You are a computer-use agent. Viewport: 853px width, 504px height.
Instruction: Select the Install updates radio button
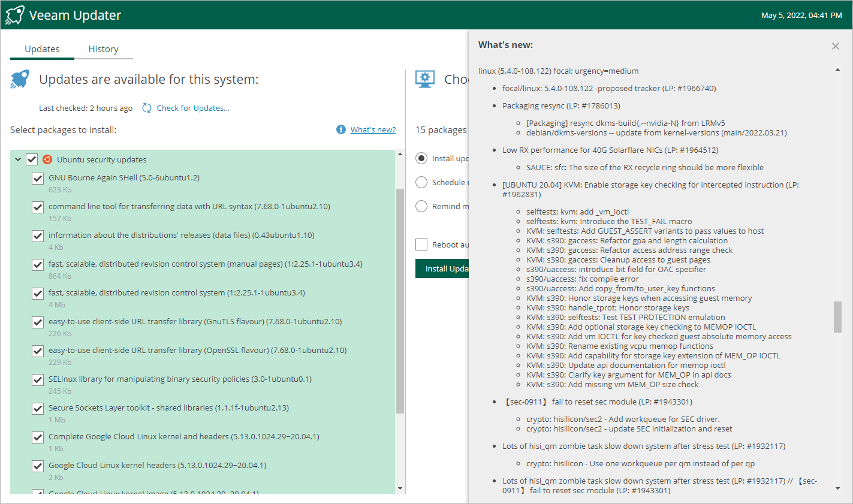[421, 158]
